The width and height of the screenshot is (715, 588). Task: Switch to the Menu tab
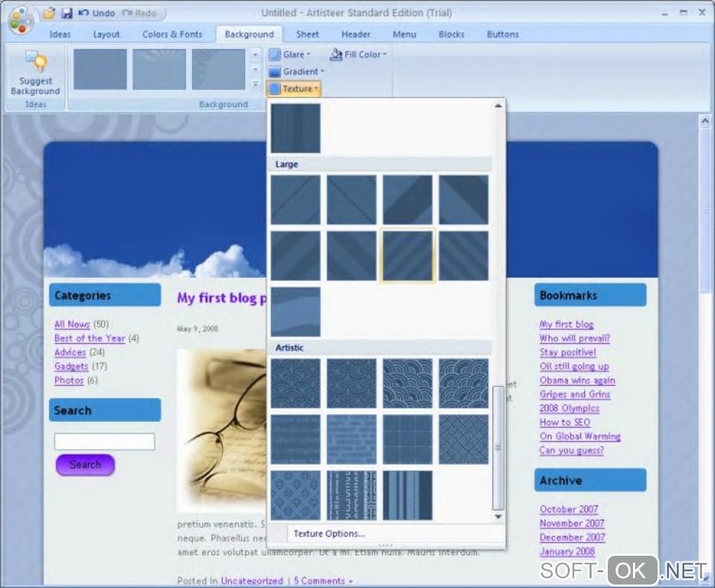[404, 34]
